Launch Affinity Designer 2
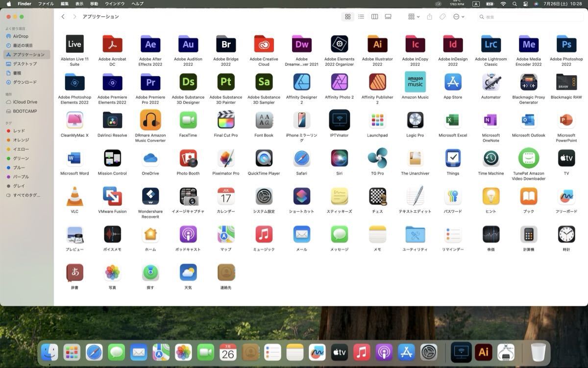The height and width of the screenshot is (368, 588). [302, 82]
